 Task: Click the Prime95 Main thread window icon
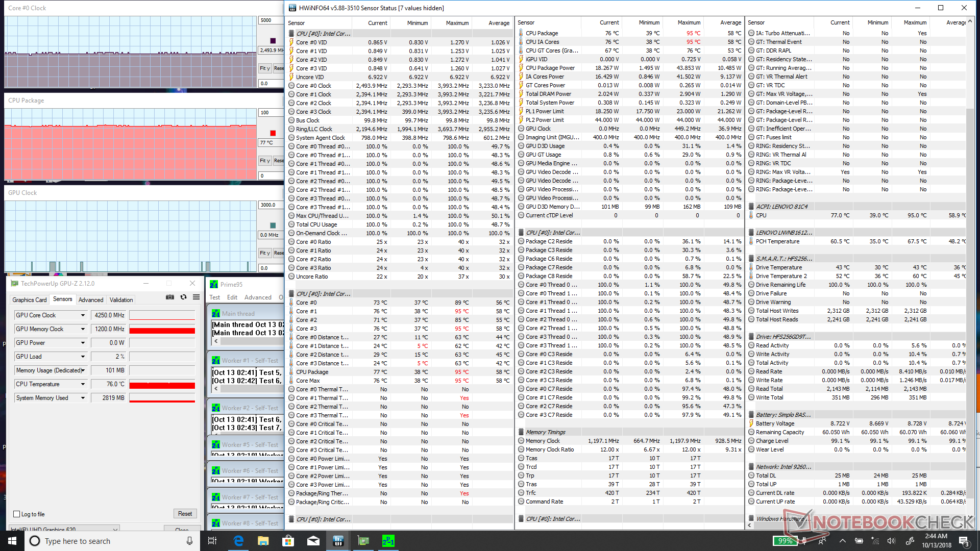click(x=216, y=313)
